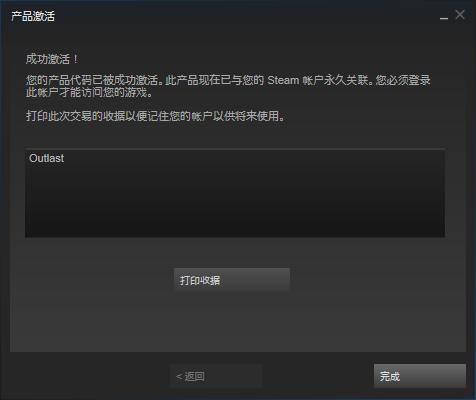Minimize the 产品激活 window
The image size is (476, 400).
coord(444,16)
